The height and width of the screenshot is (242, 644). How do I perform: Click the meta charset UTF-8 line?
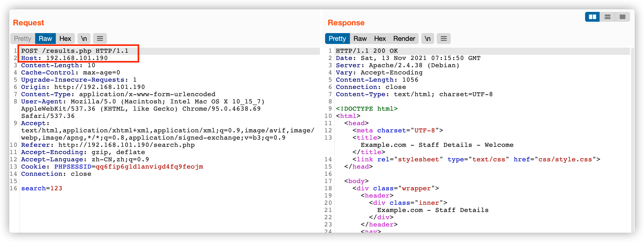(x=398, y=131)
